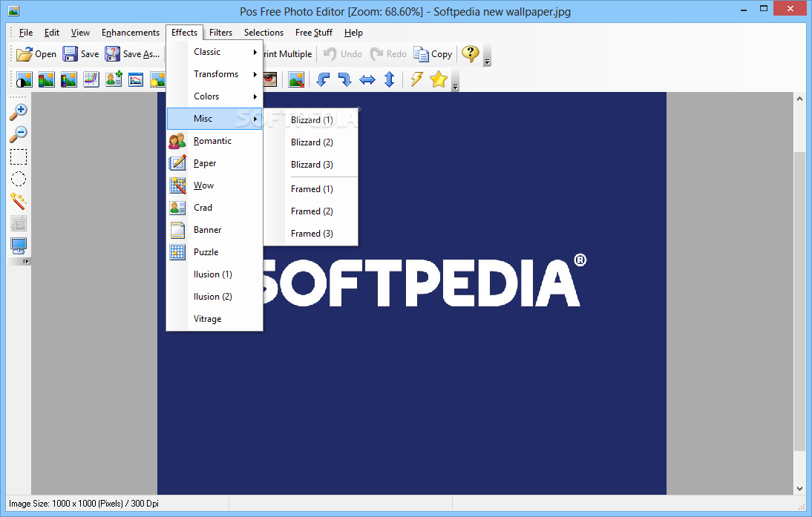Select the red eye removal icon
The width and height of the screenshot is (812, 517).
pyautogui.click(x=270, y=79)
